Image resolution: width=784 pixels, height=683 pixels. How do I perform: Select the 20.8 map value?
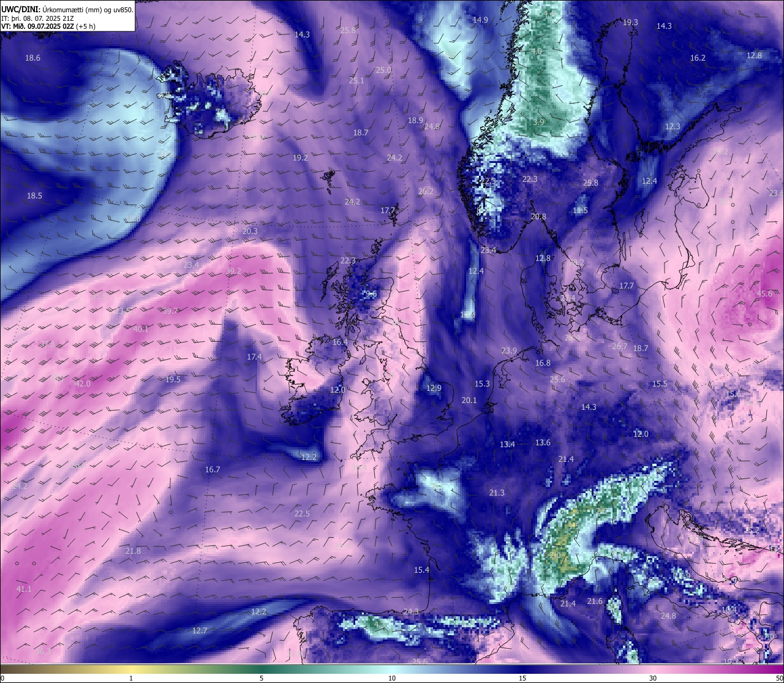tap(538, 217)
